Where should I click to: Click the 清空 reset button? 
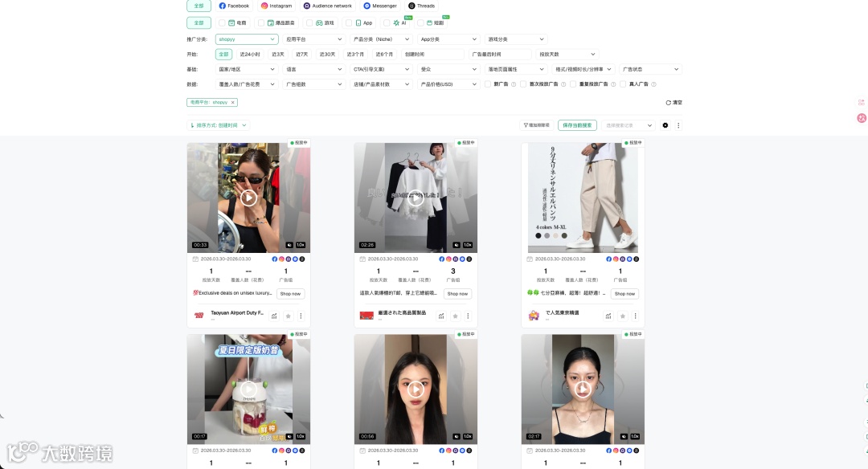[x=674, y=102]
